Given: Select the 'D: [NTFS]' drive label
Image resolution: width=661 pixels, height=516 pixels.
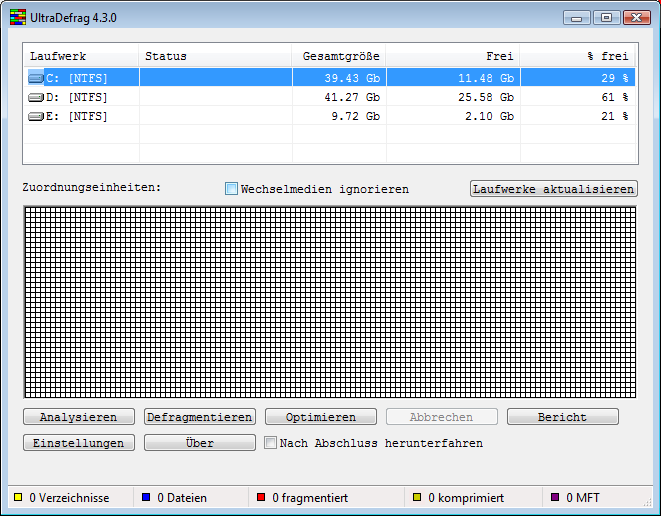Looking at the screenshot, I should pyautogui.click(x=76, y=97).
